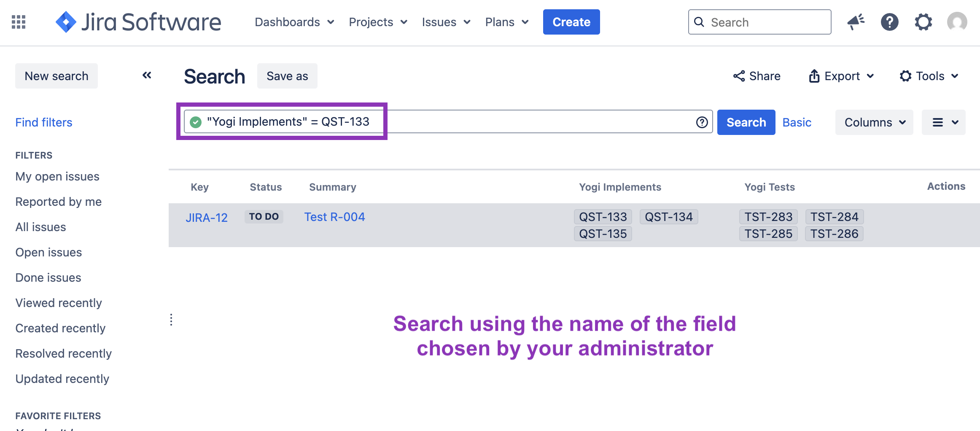The height and width of the screenshot is (431, 980).
Task: Open the user profile avatar
Action: tap(957, 22)
